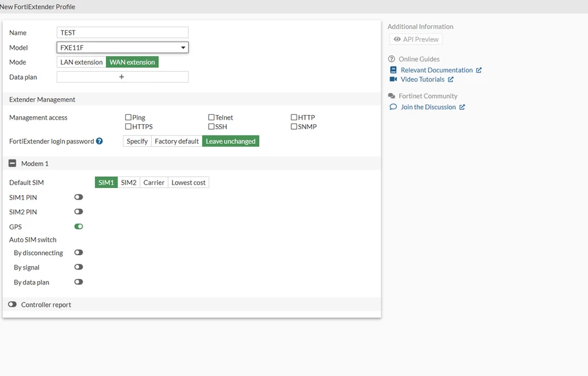
Task: Set default SIM to Carrier
Action: (x=154, y=183)
